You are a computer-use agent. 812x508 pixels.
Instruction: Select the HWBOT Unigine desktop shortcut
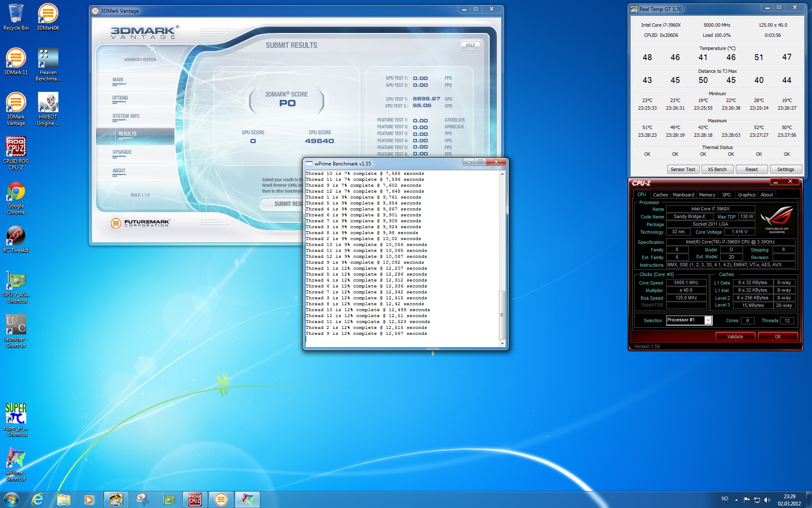[48, 109]
